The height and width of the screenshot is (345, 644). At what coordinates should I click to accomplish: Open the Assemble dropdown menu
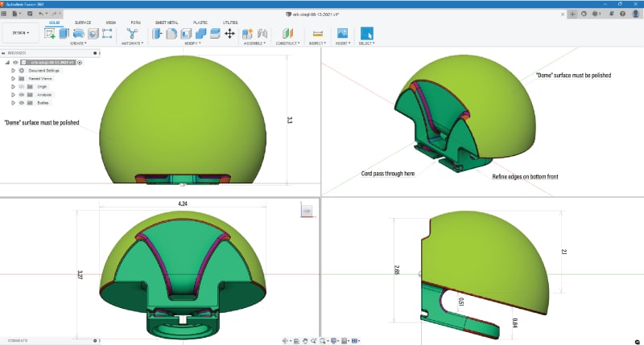pyautogui.click(x=254, y=43)
